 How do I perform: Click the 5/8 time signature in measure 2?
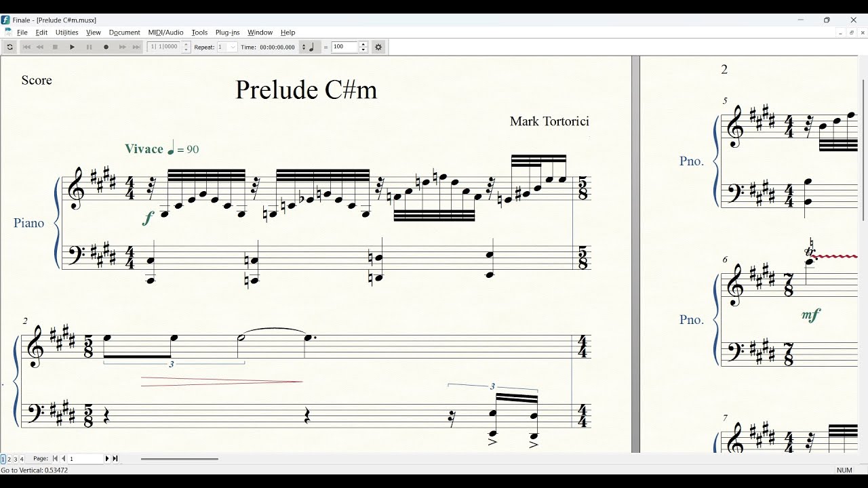[88, 346]
